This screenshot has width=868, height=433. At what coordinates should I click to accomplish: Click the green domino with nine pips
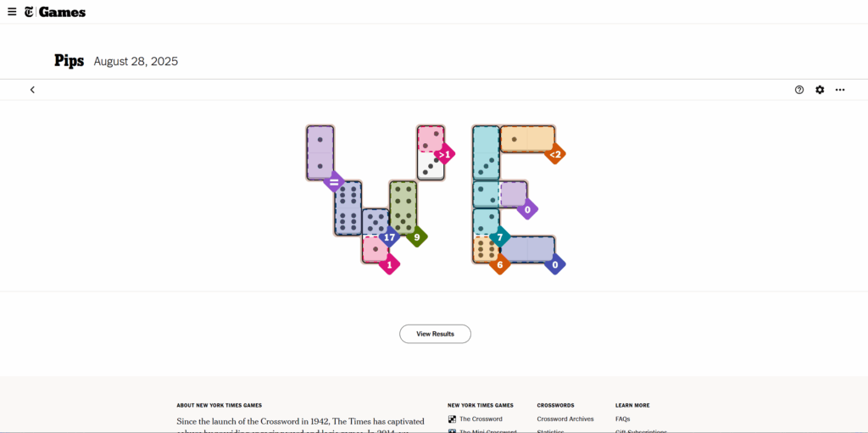pos(403,208)
